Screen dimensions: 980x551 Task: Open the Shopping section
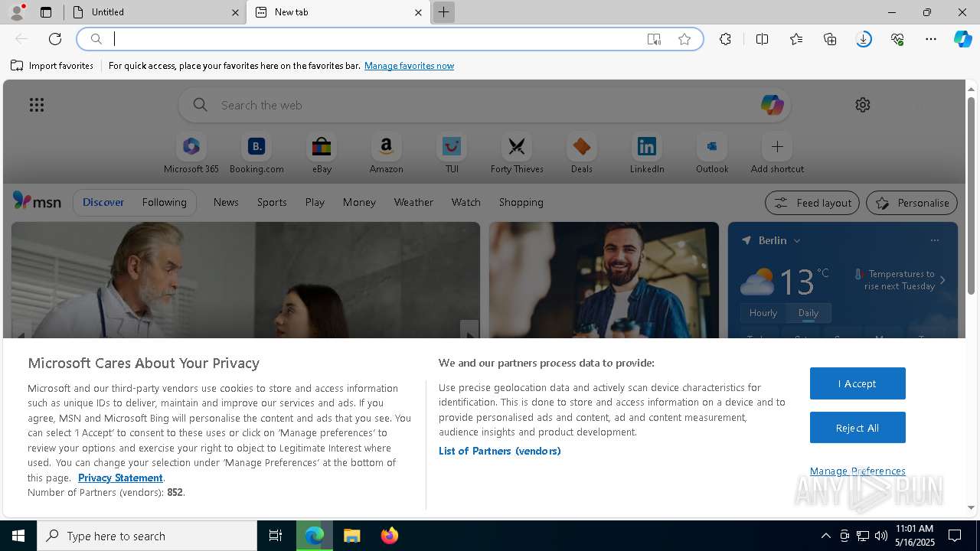coord(521,202)
